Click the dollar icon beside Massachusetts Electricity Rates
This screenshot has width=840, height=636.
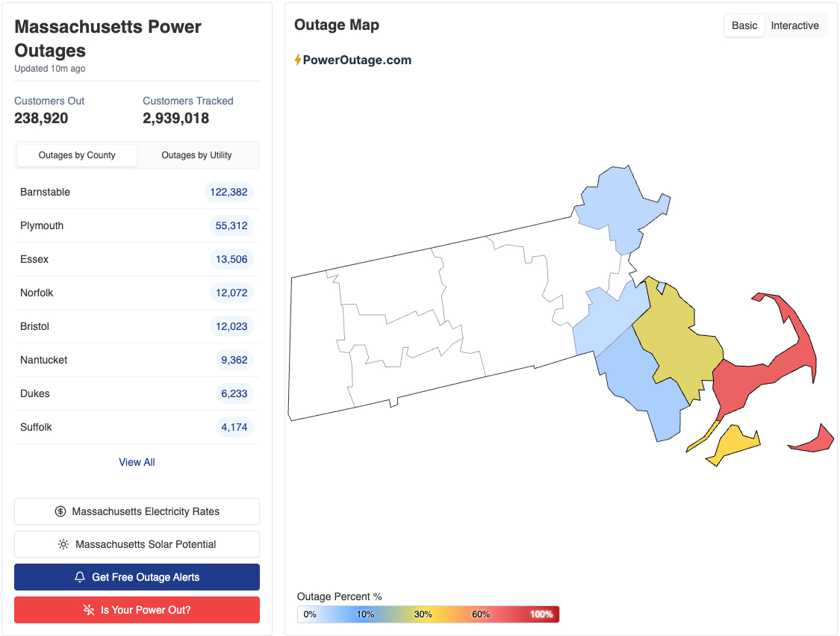click(x=60, y=512)
